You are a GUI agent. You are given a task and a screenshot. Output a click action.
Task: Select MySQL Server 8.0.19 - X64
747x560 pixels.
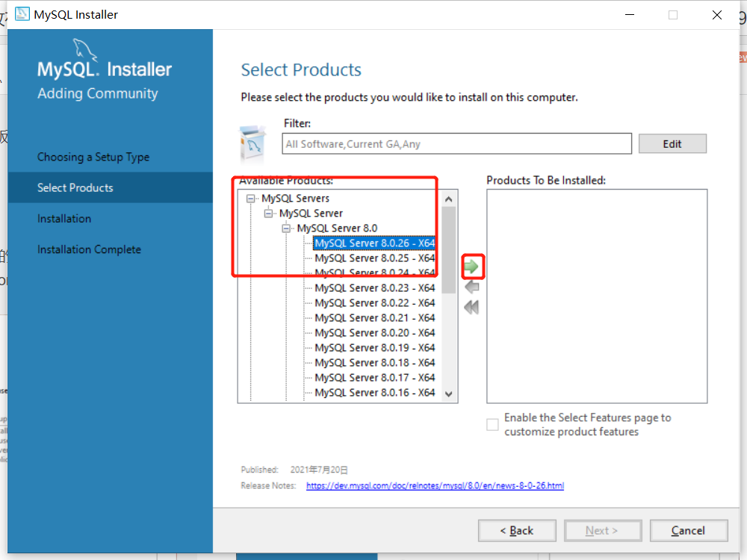(374, 348)
